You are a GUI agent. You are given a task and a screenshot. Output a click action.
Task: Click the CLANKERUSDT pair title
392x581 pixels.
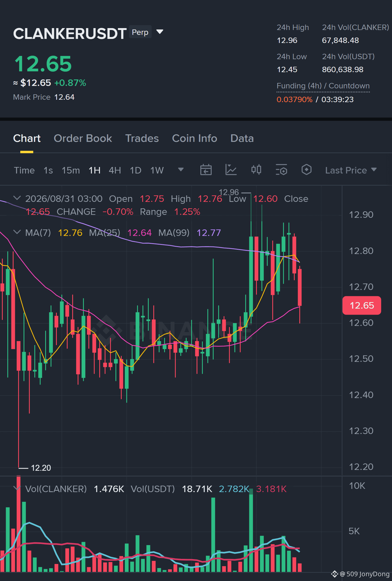[x=70, y=34]
